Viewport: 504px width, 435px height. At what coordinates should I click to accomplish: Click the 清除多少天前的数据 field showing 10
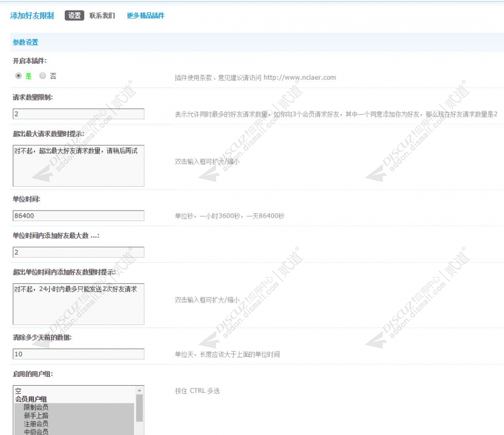pos(79,354)
